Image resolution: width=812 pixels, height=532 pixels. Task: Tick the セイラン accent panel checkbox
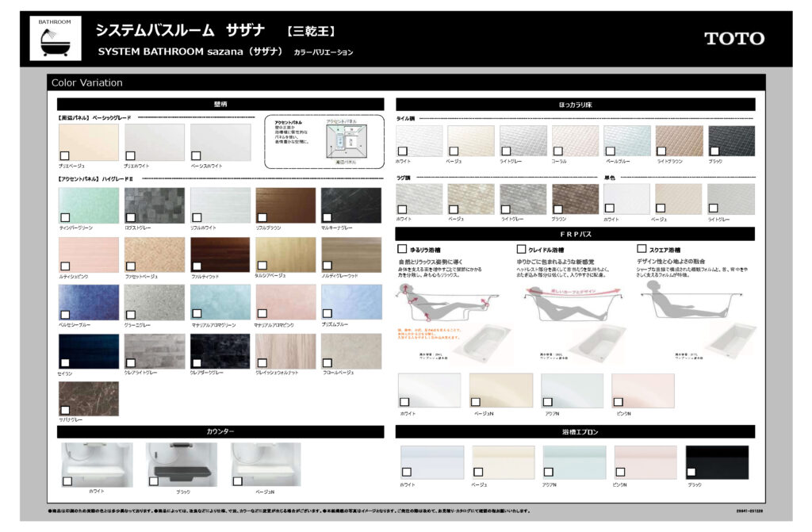65,362
